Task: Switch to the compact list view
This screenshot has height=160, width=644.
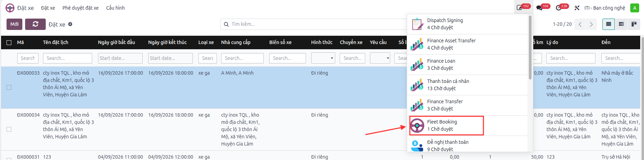Action: coord(621,24)
